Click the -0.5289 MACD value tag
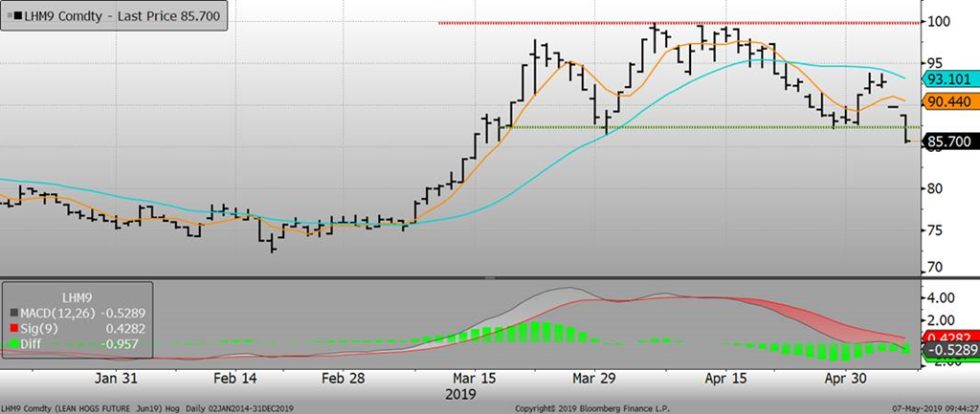This screenshot has height=414, width=980. coord(947,350)
